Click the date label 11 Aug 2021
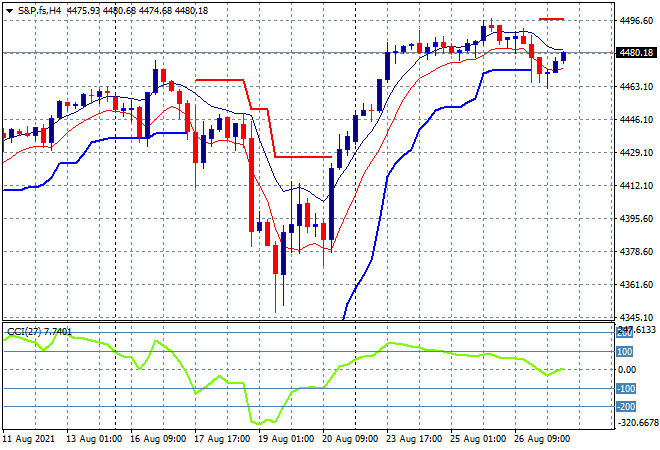 [x=29, y=439]
